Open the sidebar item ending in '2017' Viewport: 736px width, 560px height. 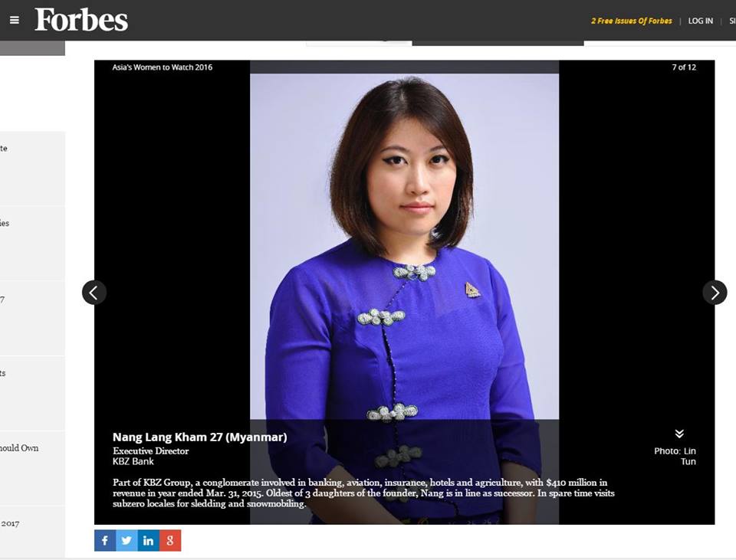click(10, 523)
